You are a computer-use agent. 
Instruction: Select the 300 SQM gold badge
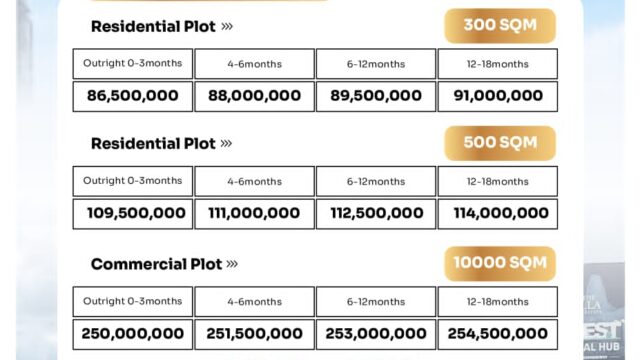(500, 26)
